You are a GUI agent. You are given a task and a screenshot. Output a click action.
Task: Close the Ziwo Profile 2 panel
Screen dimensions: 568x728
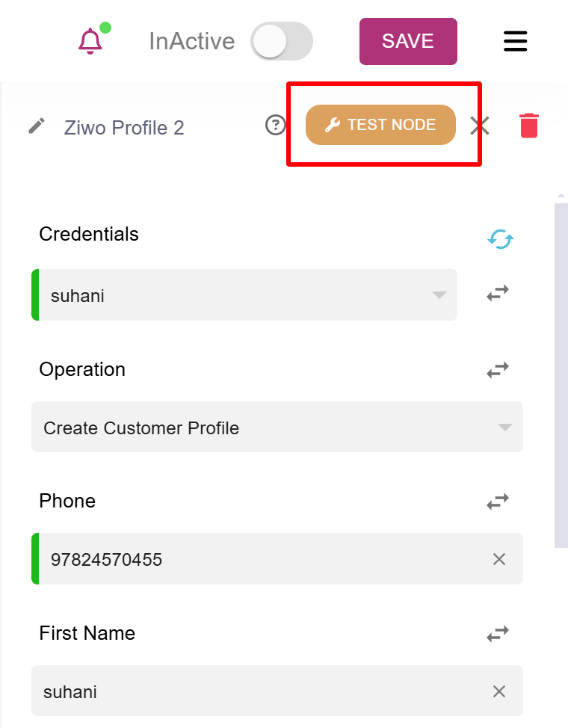click(479, 126)
